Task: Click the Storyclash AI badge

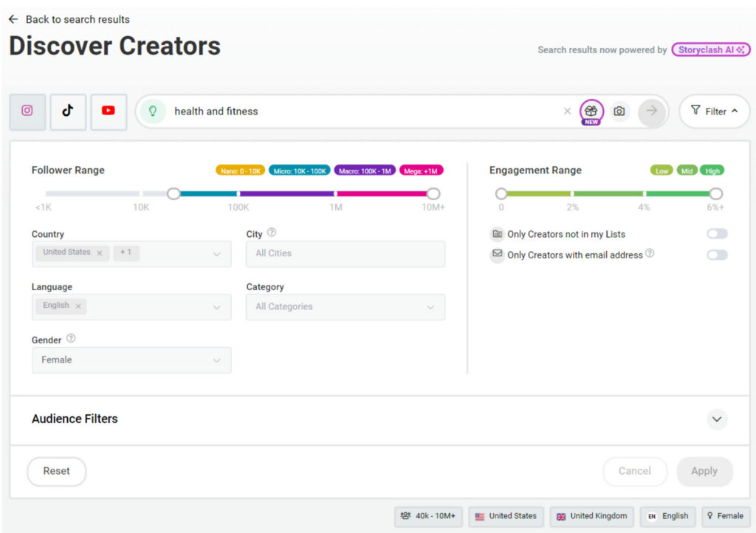Action: 710,49
